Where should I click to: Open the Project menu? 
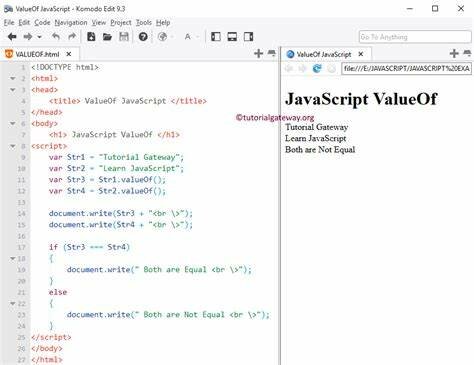click(121, 23)
